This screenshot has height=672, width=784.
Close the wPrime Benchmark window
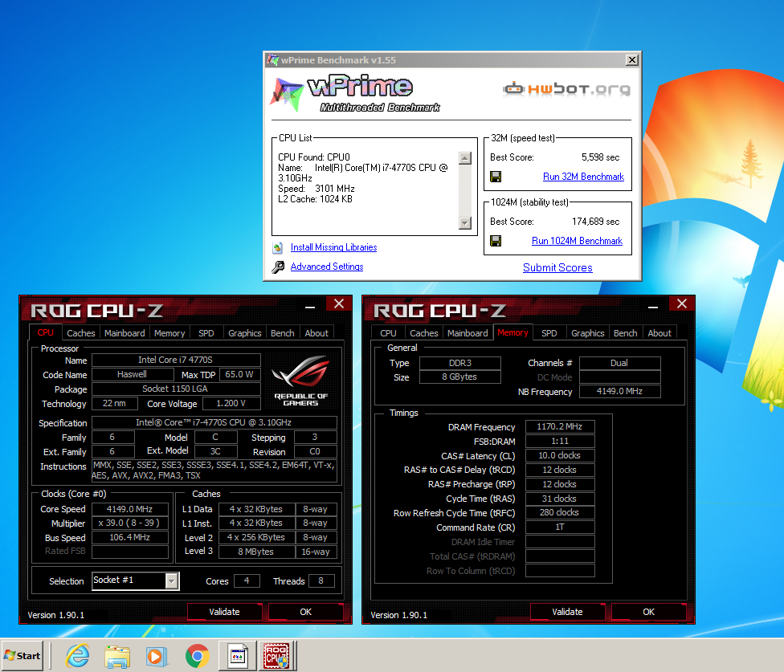[x=632, y=60]
